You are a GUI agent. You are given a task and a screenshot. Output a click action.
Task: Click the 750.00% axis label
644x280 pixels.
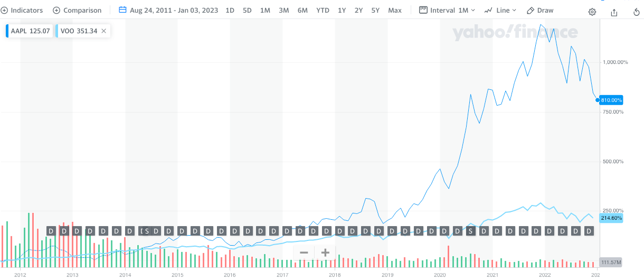613,112
